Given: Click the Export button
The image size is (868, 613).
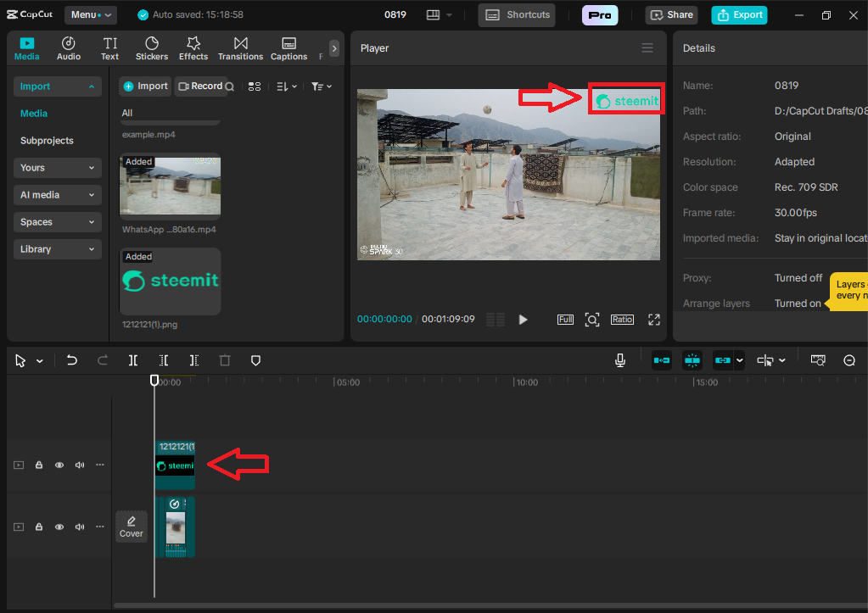Looking at the screenshot, I should (x=739, y=14).
